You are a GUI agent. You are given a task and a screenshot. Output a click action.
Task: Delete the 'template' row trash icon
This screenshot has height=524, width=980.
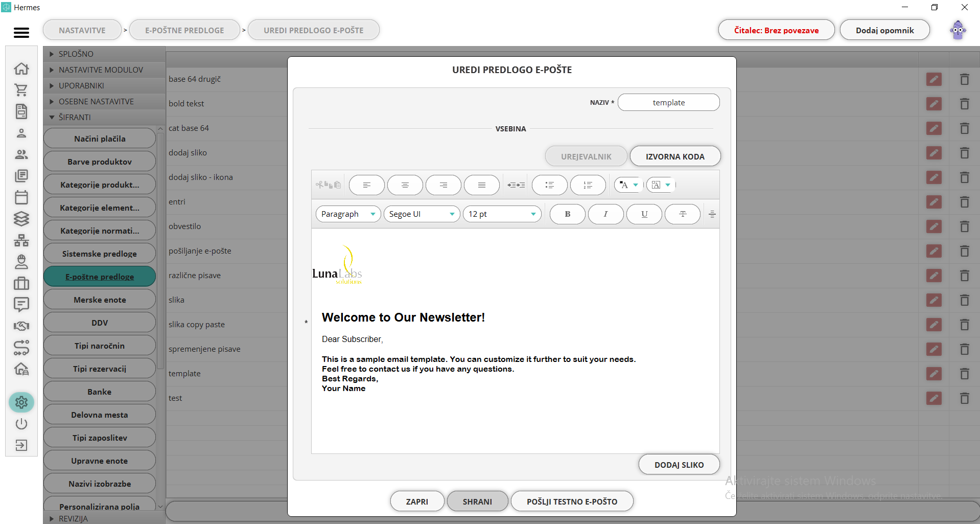(x=964, y=374)
